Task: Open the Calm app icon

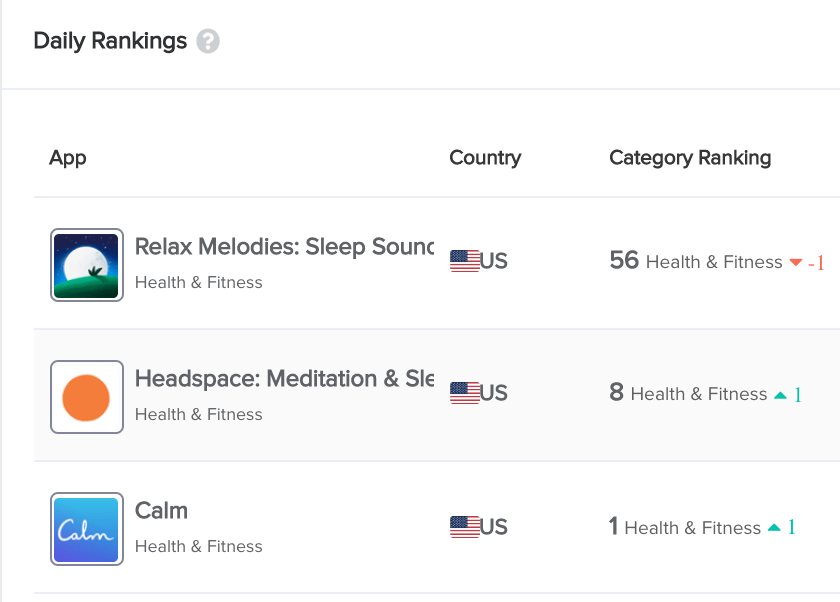Action: click(87, 529)
